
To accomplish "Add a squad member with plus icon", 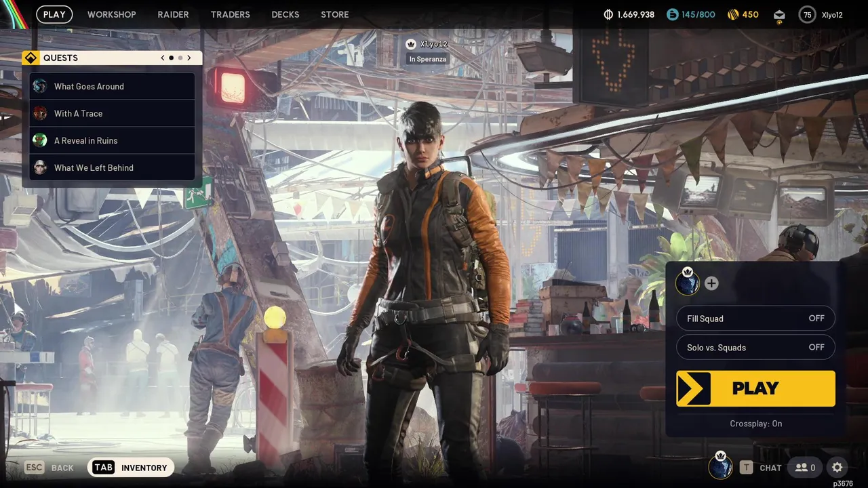I will point(711,283).
